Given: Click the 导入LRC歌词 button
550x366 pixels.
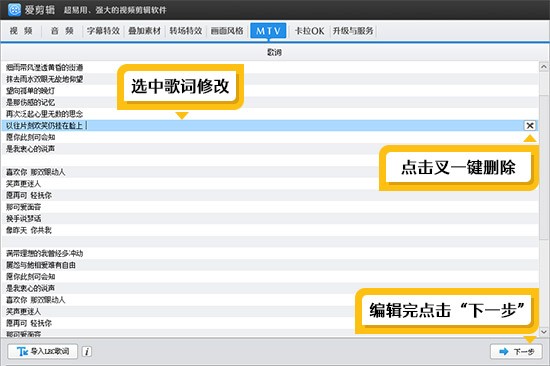Looking at the screenshot, I should [42, 351].
